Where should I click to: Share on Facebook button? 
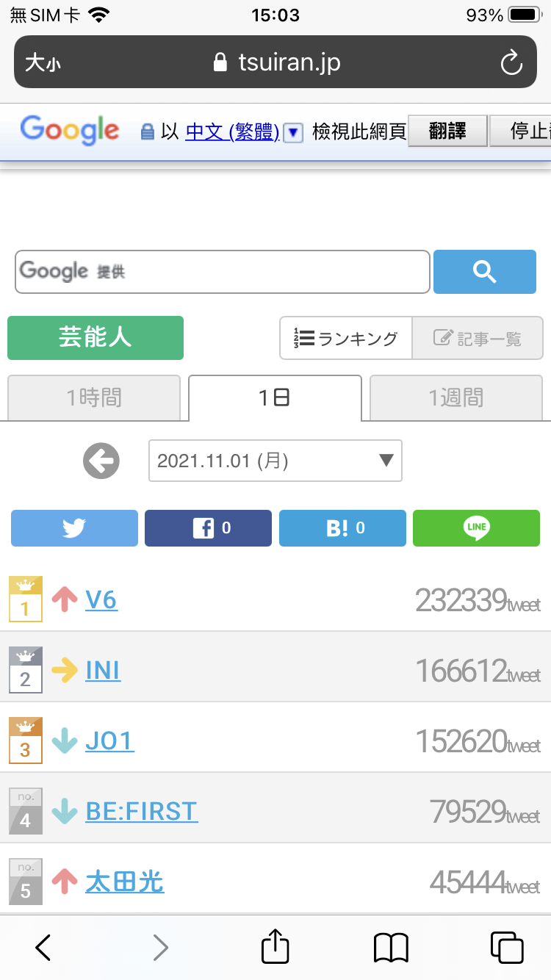click(208, 528)
